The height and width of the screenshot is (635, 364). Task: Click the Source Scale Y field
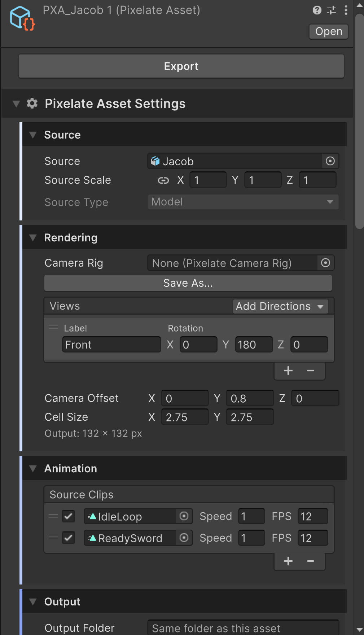263,180
